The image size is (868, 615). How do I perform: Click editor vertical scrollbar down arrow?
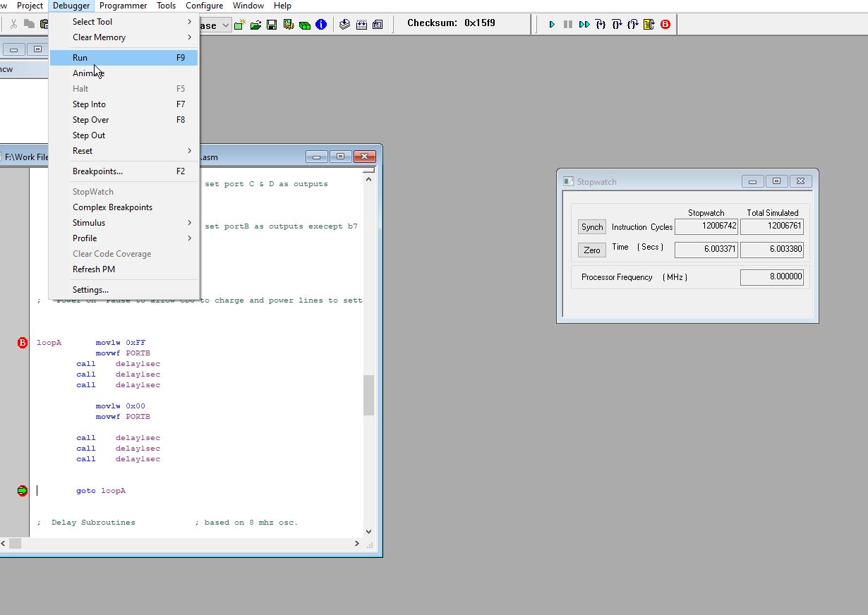(368, 532)
